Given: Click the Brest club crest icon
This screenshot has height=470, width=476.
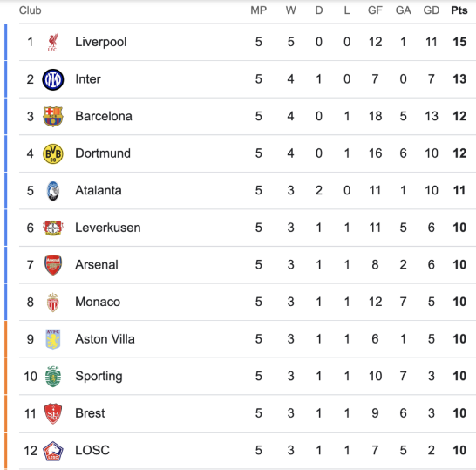Looking at the screenshot, I should tap(53, 413).
